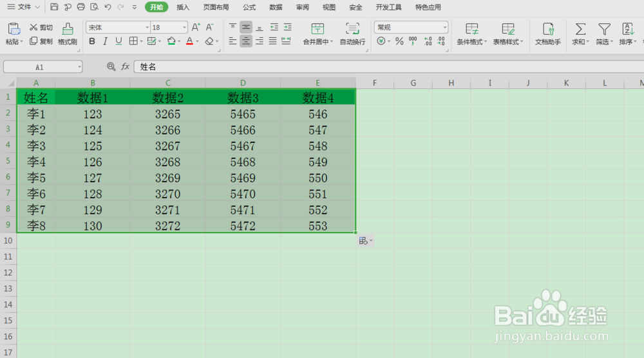Switch to the 视图 (View) tab

[x=329, y=7]
